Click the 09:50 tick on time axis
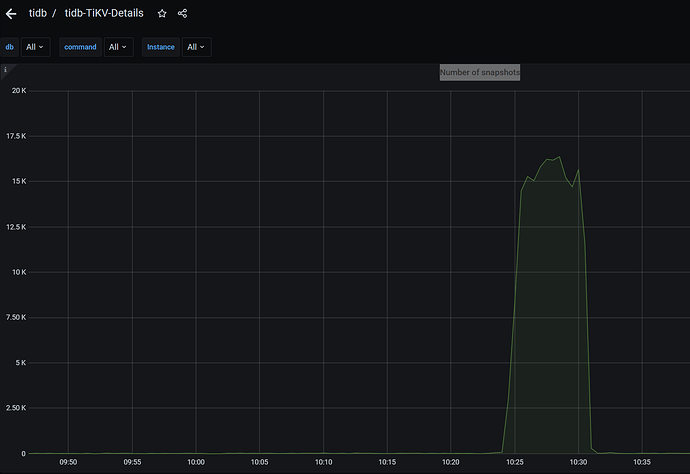This screenshot has width=690, height=474. (x=68, y=462)
